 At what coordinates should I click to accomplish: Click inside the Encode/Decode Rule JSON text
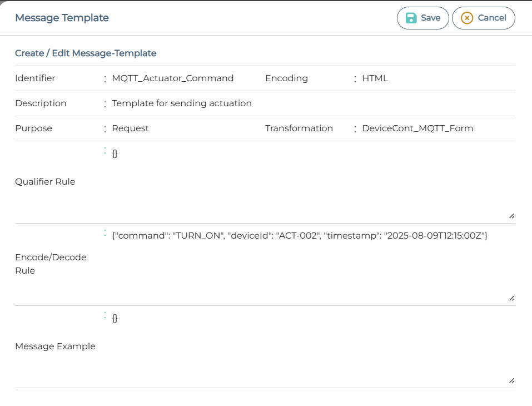click(x=299, y=236)
